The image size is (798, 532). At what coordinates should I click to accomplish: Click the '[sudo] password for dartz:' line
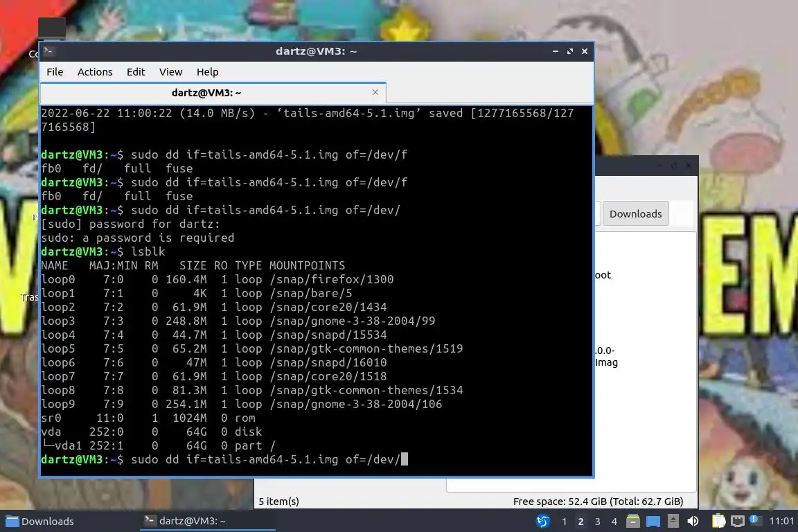pos(130,224)
